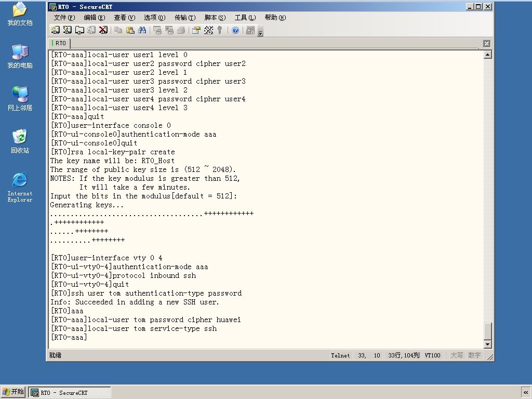
Task: Click the Find binoculars icon
Action: (x=142, y=30)
